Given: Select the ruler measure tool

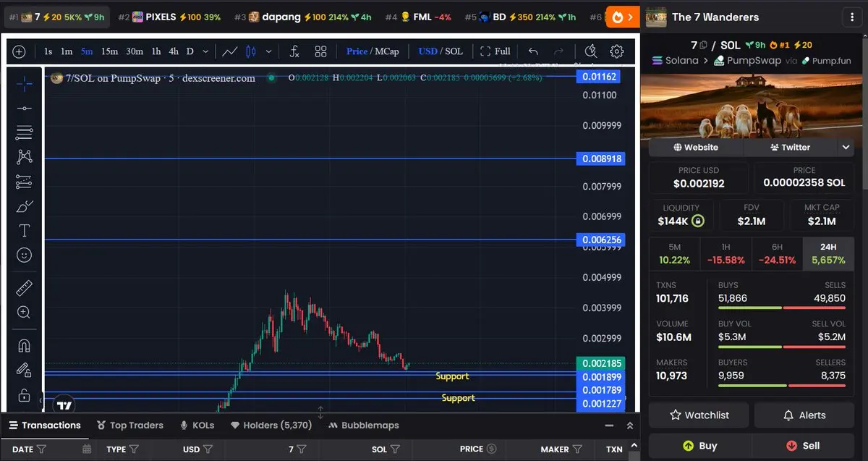Looking at the screenshot, I should [x=24, y=288].
